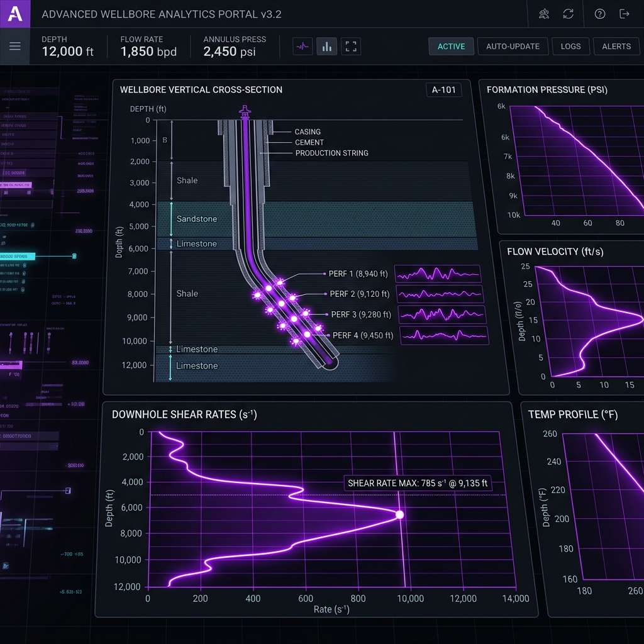The height and width of the screenshot is (644, 644).
Task: Open the PERF 4 signal thumbnail
Action: (x=445, y=336)
